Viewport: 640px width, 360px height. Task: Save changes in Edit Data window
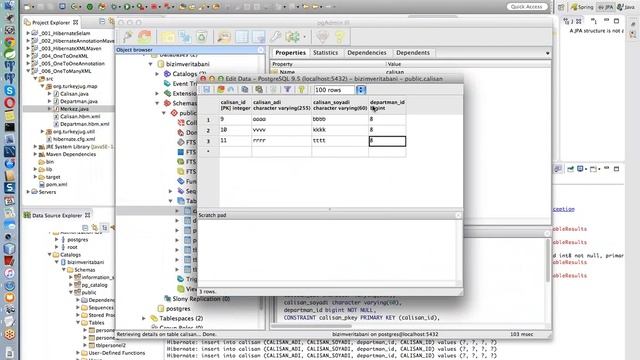(207, 89)
